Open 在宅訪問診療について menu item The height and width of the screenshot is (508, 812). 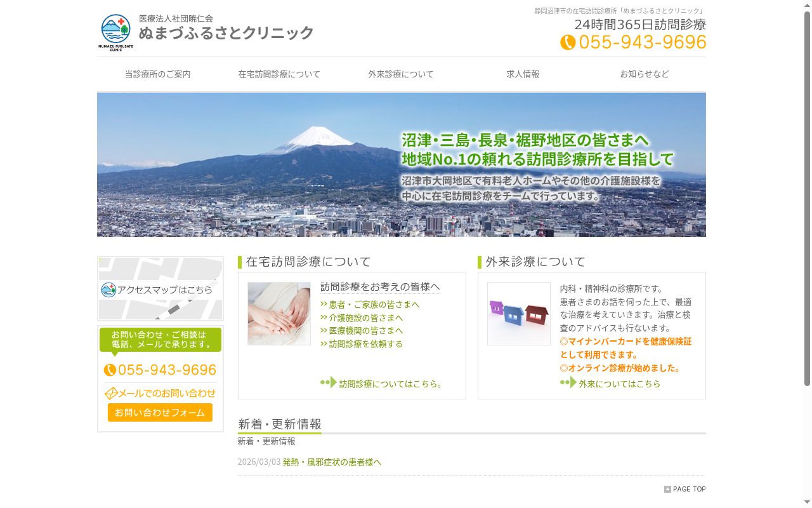(279, 74)
